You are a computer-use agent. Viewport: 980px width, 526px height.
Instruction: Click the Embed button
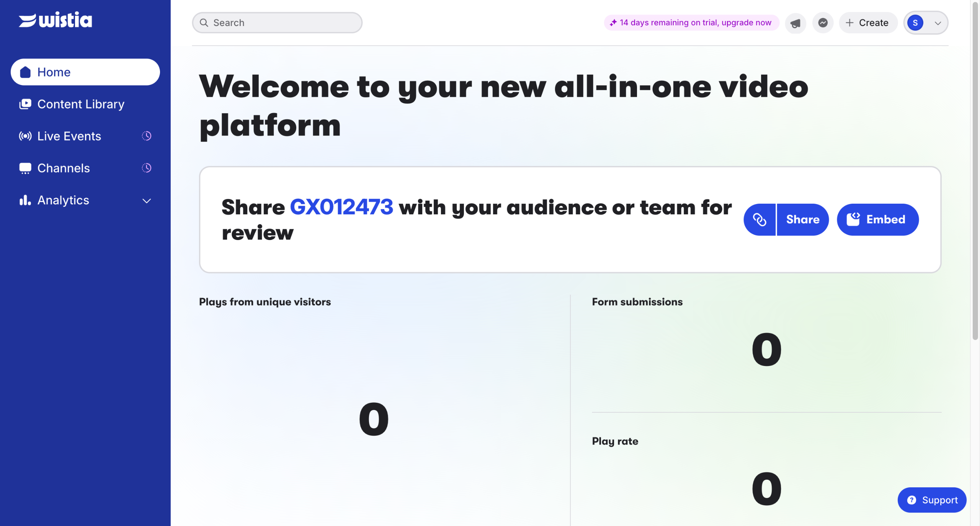[877, 219]
